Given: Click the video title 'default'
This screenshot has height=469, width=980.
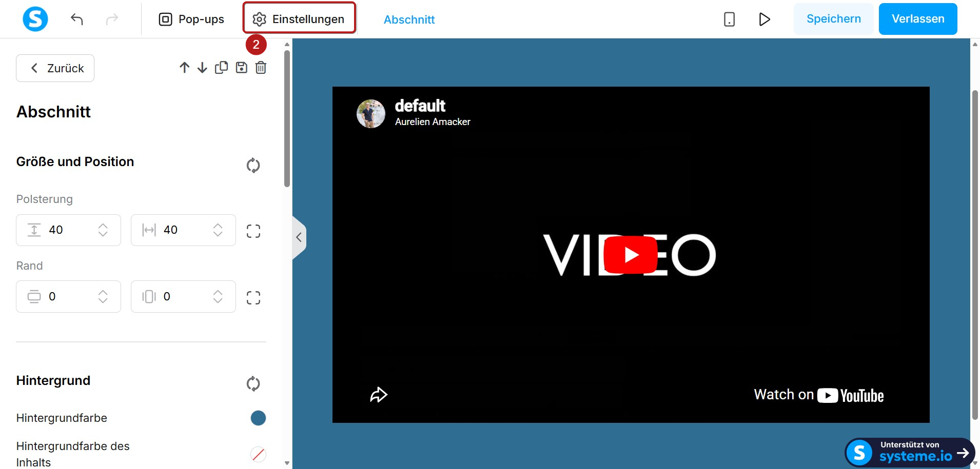Looking at the screenshot, I should click(x=420, y=106).
